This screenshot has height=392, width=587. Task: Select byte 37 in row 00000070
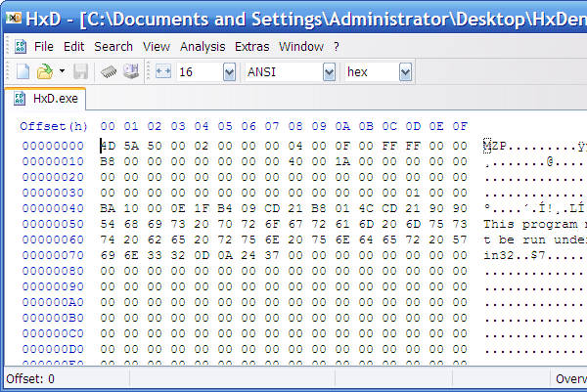click(x=272, y=255)
